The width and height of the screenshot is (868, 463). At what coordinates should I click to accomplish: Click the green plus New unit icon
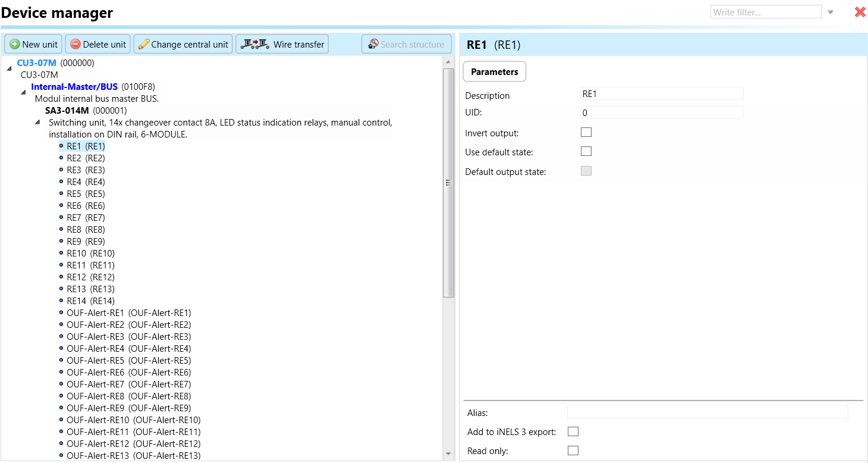point(15,44)
